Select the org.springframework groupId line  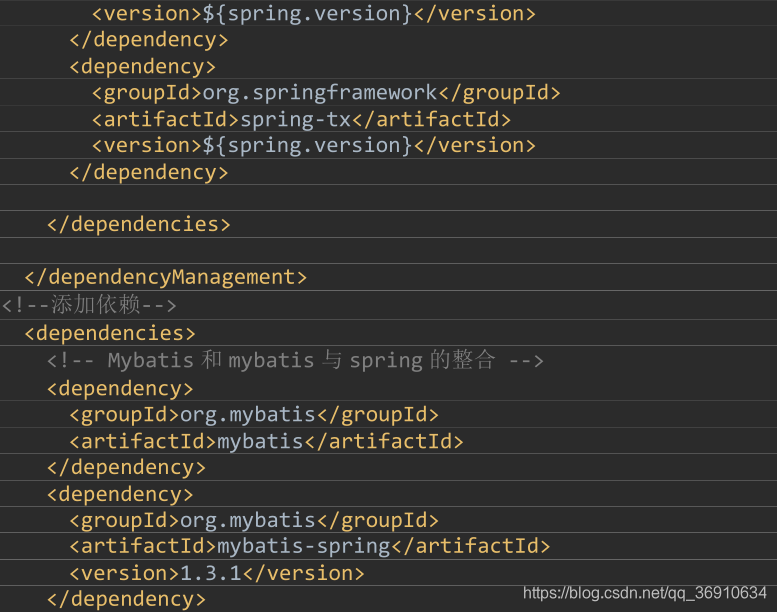tap(326, 93)
